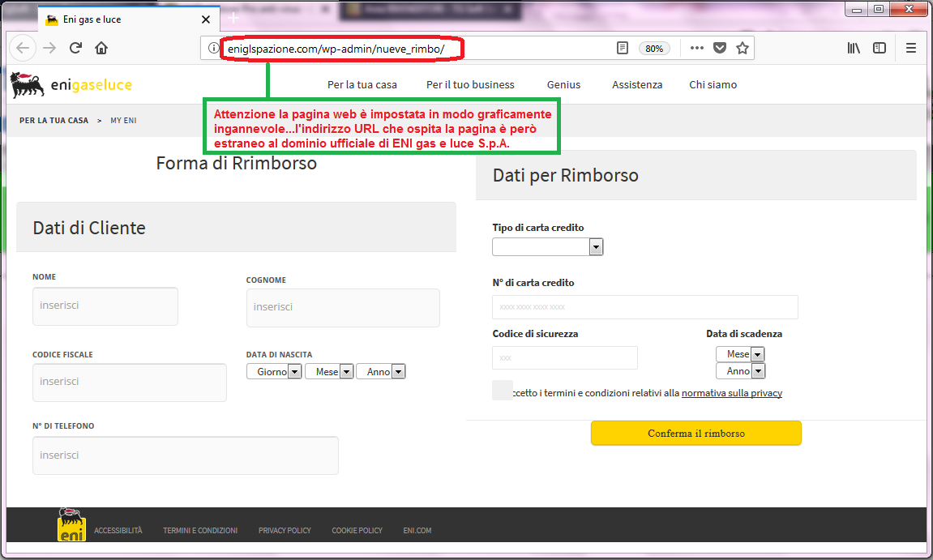Open the Privacy Policy footer link

[x=285, y=531]
